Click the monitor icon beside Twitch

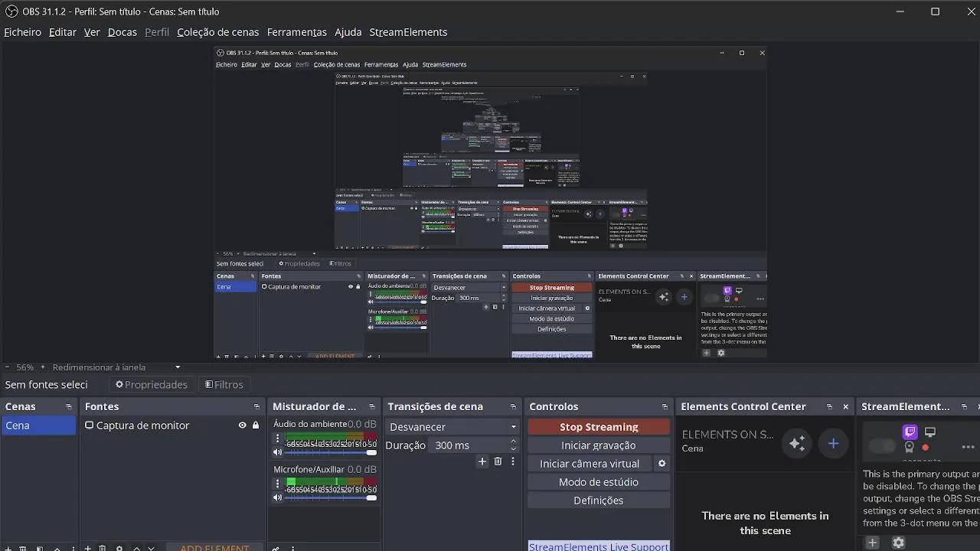point(930,432)
